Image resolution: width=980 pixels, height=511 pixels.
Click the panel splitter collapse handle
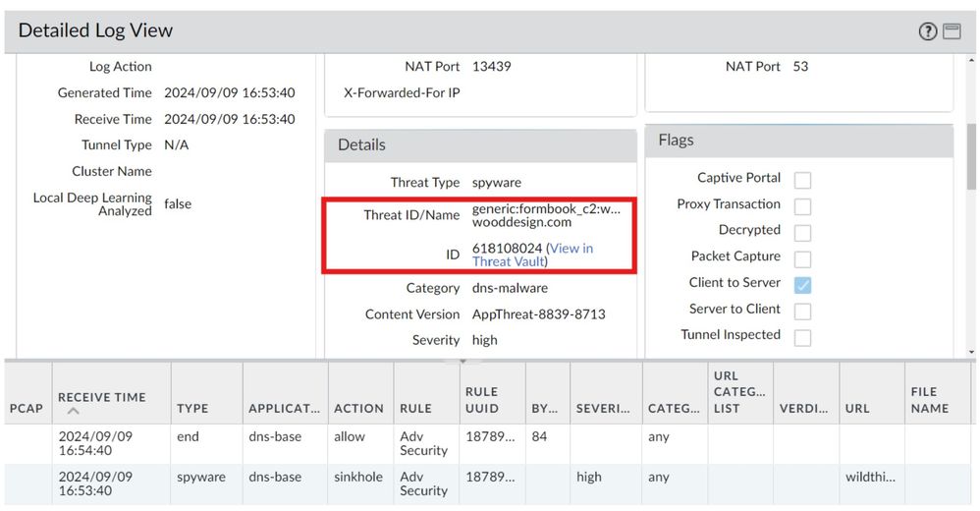pyautogui.click(x=463, y=361)
